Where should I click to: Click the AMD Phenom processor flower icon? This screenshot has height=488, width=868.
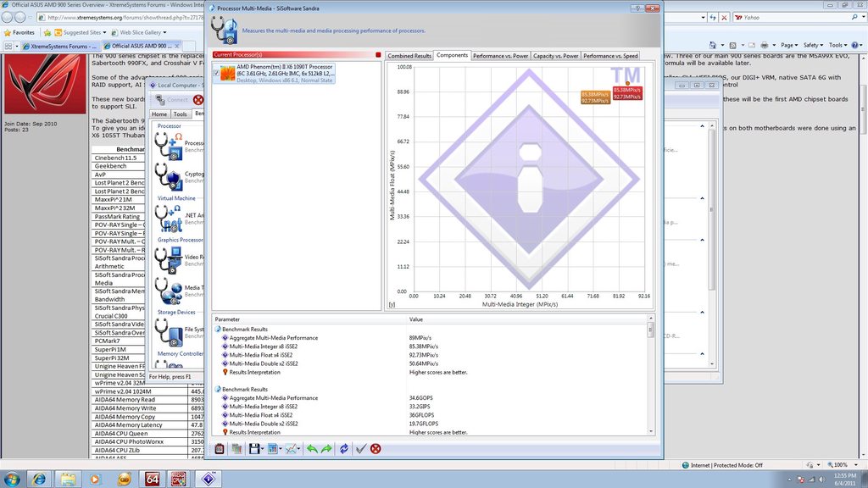(227, 73)
